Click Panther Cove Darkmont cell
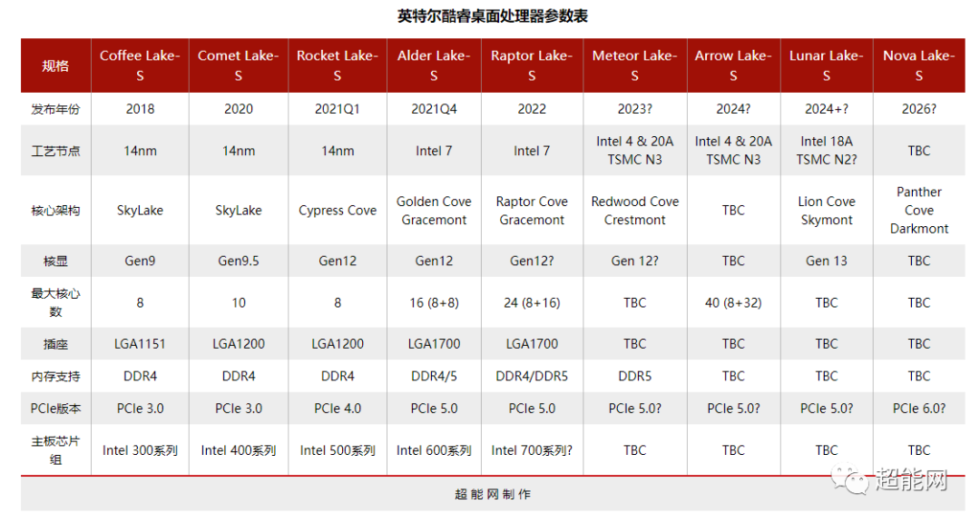 tap(918, 211)
